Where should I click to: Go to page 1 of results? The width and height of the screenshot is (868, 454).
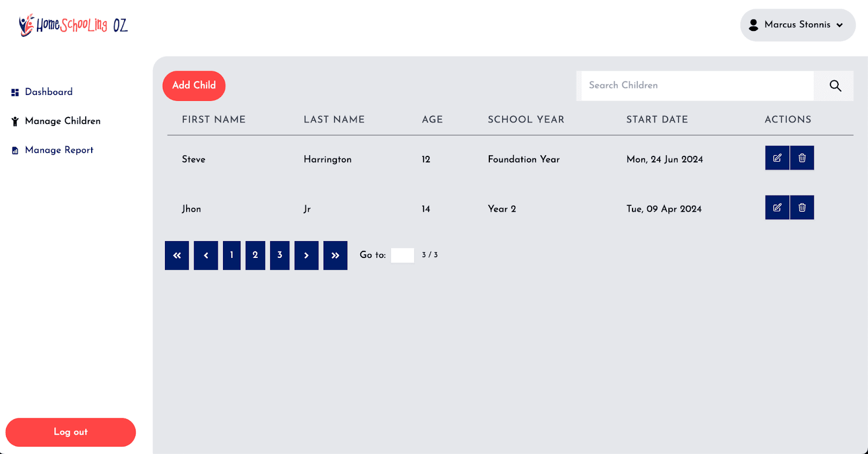(x=232, y=255)
